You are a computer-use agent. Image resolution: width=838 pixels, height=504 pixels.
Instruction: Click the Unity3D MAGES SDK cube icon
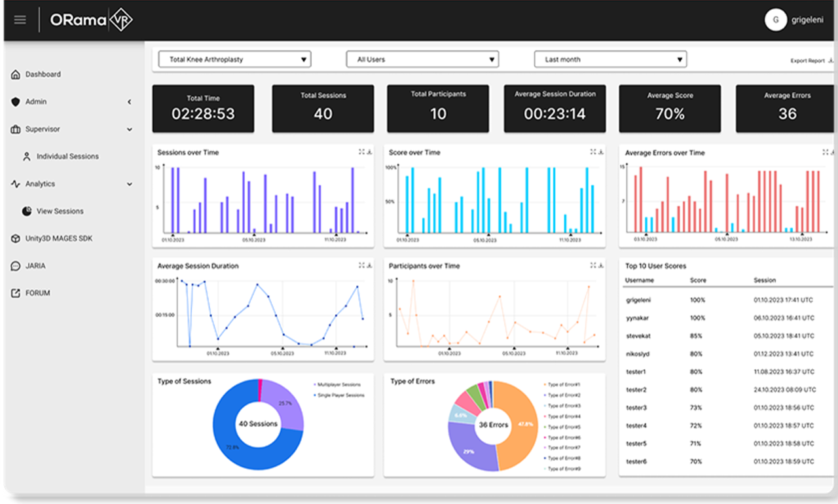pos(14,238)
